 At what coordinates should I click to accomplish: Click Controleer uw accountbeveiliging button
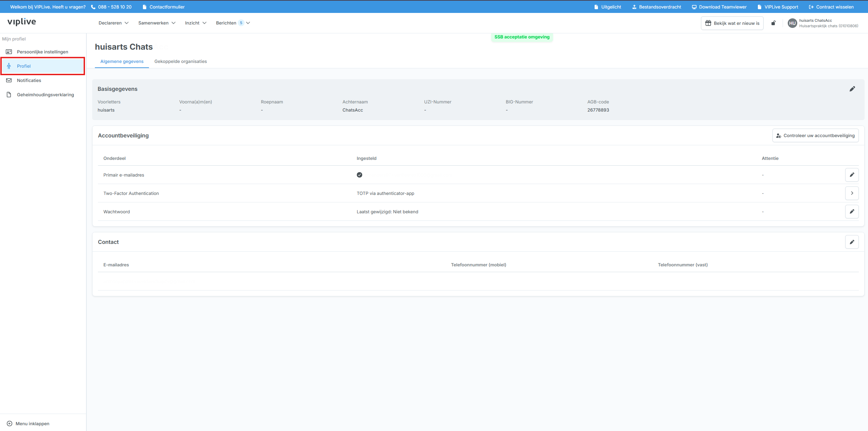(816, 135)
